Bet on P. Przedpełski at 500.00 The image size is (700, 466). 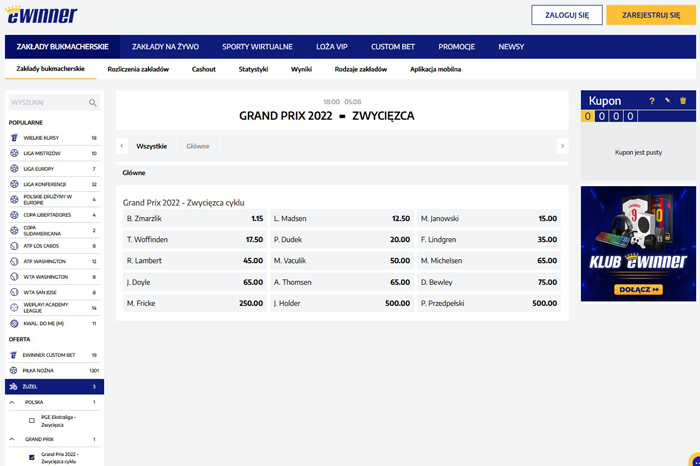[489, 303]
